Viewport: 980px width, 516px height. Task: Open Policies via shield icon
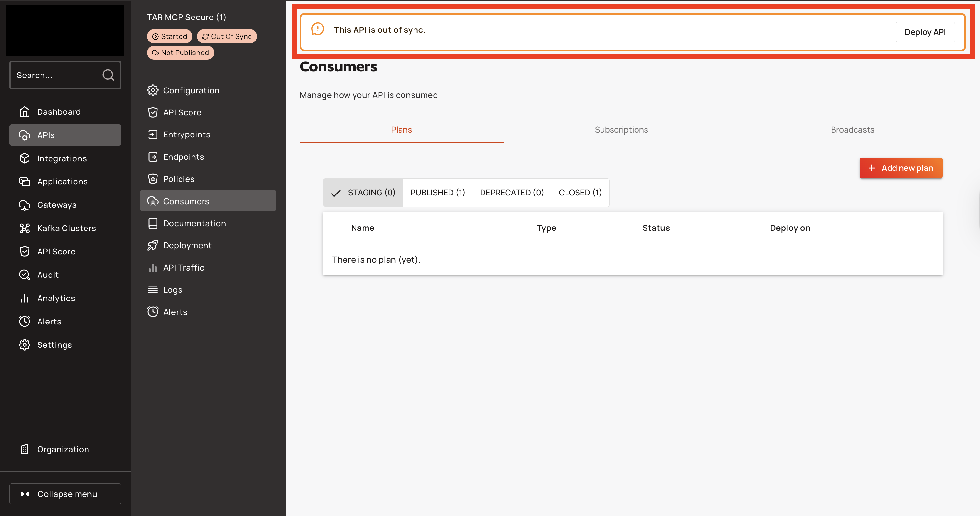(x=153, y=179)
